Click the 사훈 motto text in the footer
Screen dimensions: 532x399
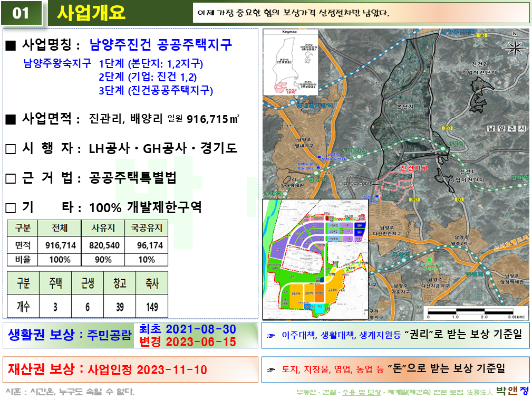(70, 392)
